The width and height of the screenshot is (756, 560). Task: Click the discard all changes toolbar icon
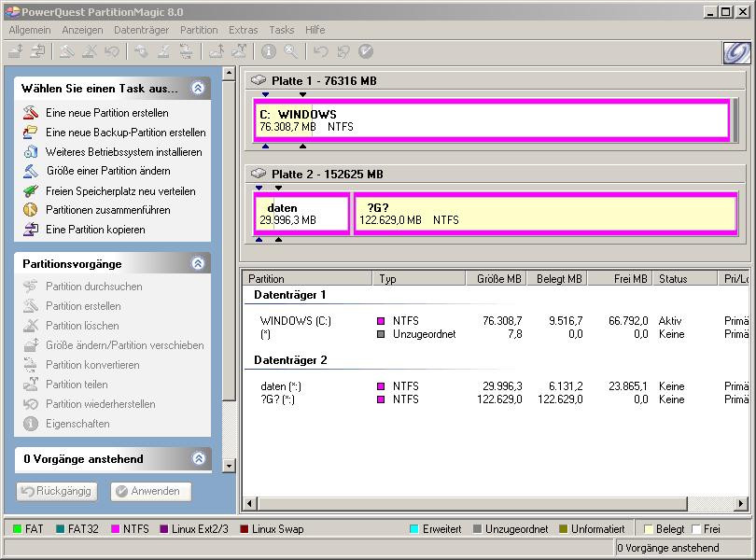[x=343, y=51]
